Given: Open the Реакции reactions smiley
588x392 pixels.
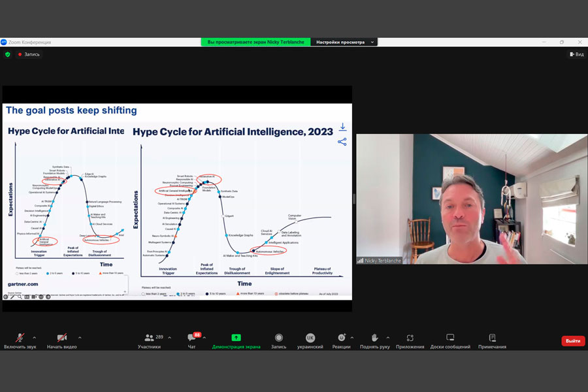Looking at the screenshot, I should pyautogui.click(x=341, y=341).
